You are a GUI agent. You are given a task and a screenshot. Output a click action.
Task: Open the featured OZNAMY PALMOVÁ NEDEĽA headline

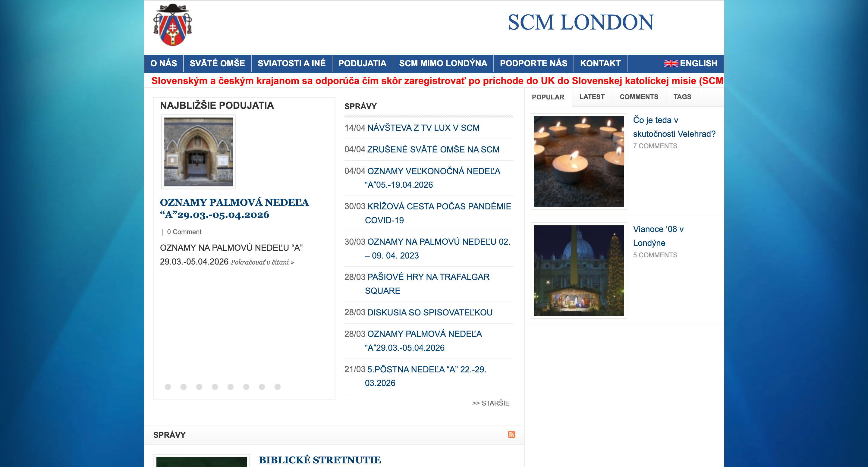[234, 208]
